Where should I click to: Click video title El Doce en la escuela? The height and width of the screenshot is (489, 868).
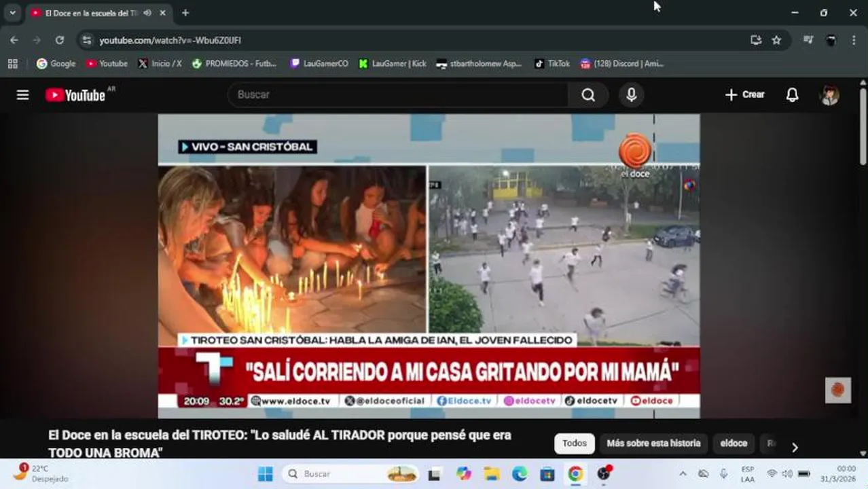pos(280,443)
